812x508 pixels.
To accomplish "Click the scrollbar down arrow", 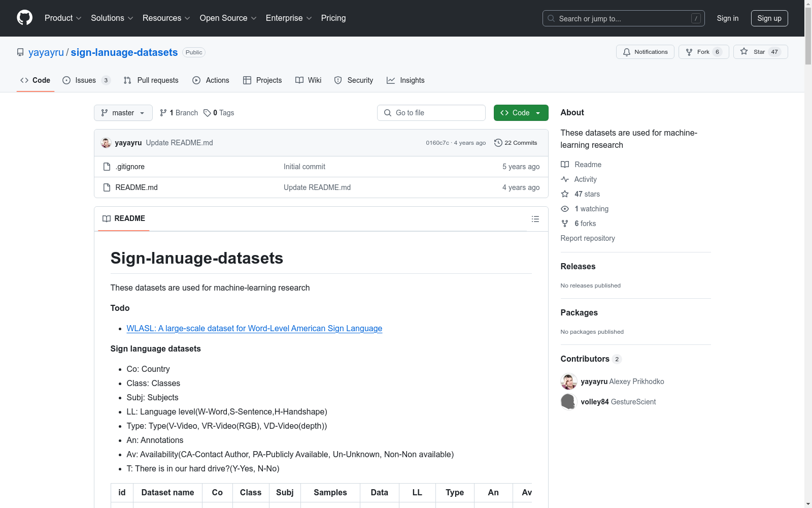I will tap(808, 504).
